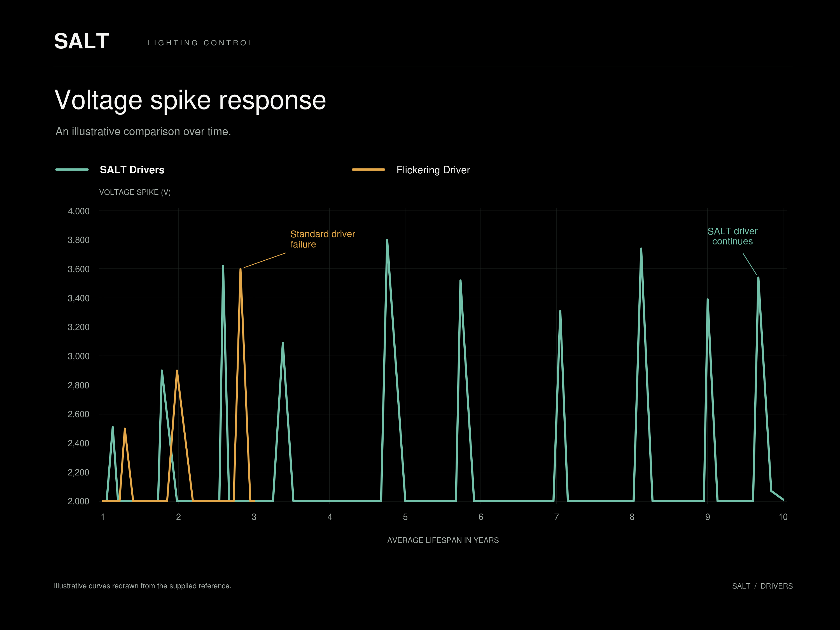The image size is (840, 630).
Task: Click the 2,000 y-axis label
Action: [79, 501]
